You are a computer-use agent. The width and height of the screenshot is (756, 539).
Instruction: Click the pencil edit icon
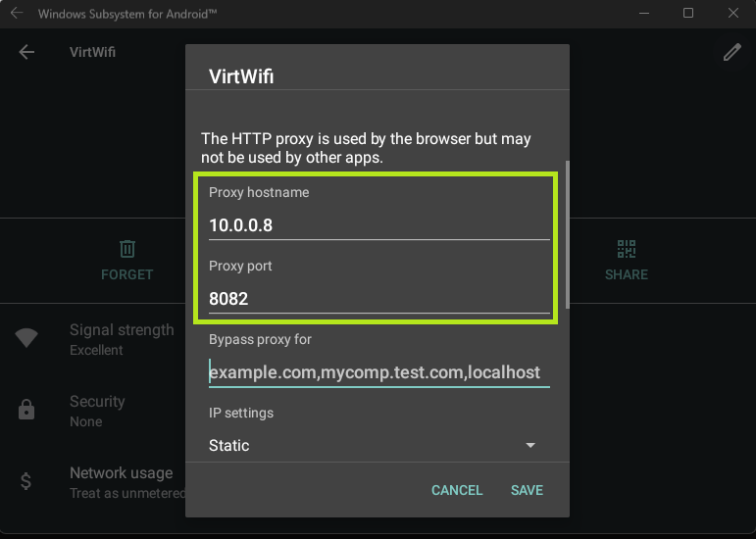click(x=731, y=52)
